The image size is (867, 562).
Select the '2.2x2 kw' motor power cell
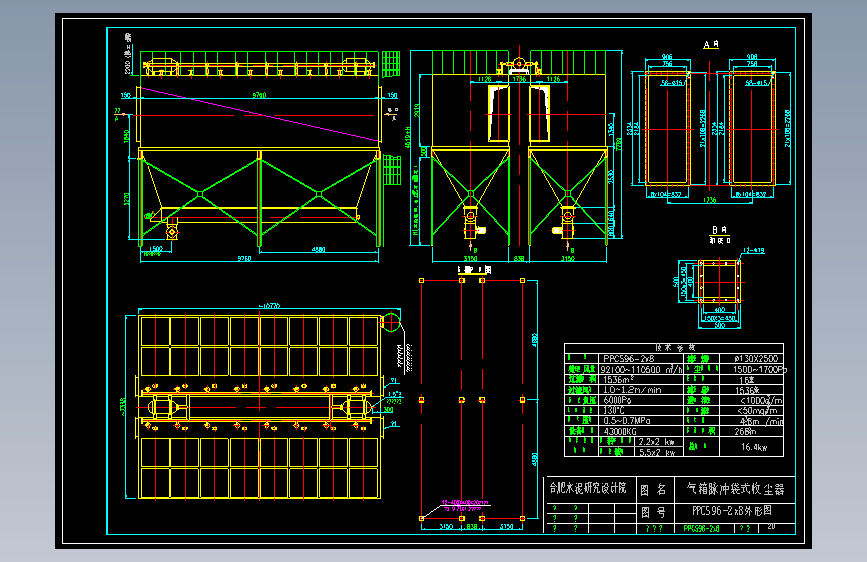(x=656, y=441)
